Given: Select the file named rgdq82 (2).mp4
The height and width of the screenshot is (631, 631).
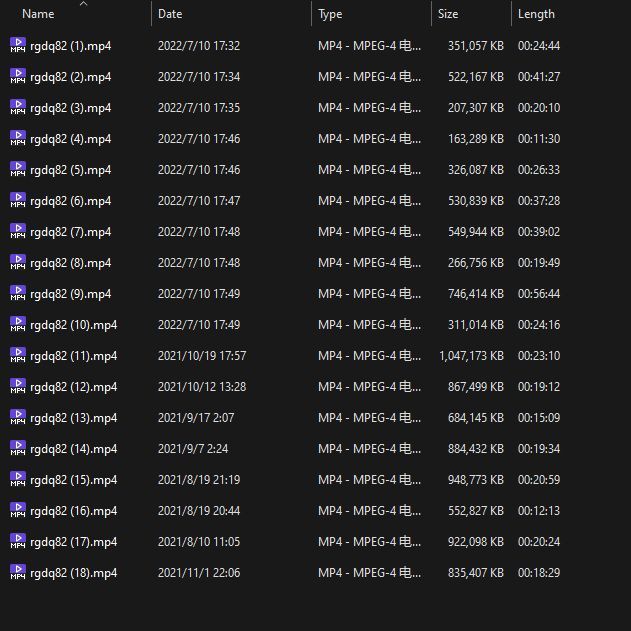Looking at the screenshot, I should [x=70, y=77].
